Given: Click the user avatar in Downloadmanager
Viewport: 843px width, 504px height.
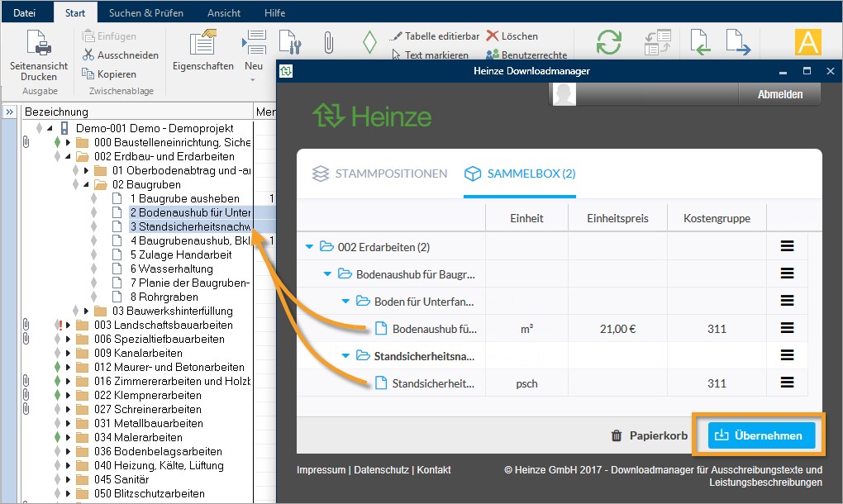Looking at the screenshot, I should (564, 94).
